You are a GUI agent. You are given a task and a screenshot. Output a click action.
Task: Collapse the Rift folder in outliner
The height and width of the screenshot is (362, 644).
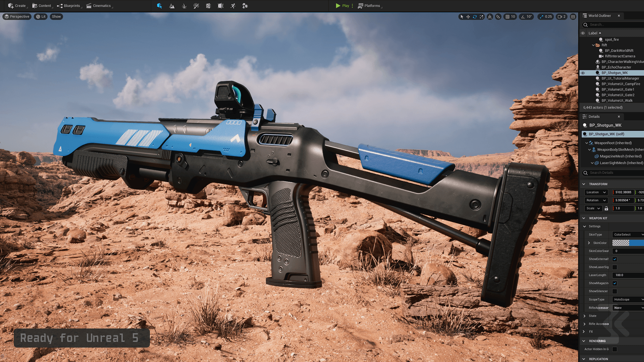[593, 45]
